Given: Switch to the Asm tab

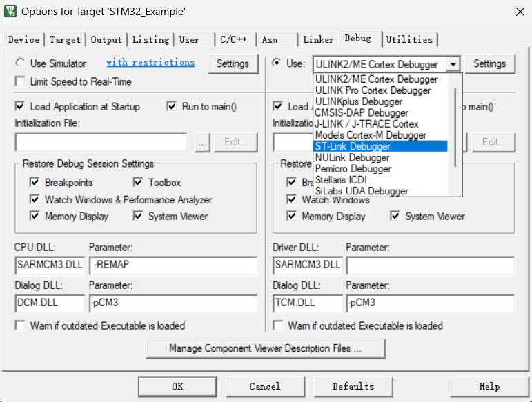Looking at the screenshot, I should tap(277, 40).
